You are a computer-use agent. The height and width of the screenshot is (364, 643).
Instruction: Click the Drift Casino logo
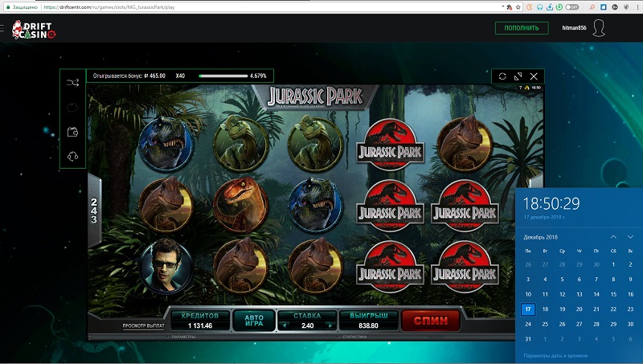point(34,30)
